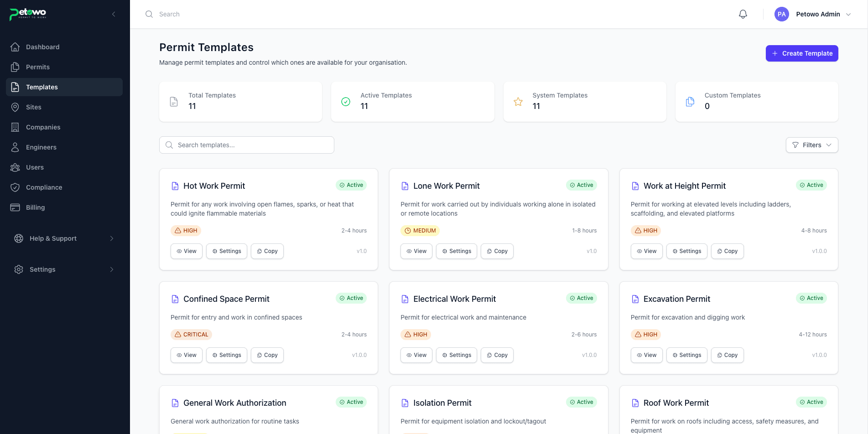Click the Active badge on Excavation Permit
This screenshot has height=434, width=868.
tap(811, 298)
